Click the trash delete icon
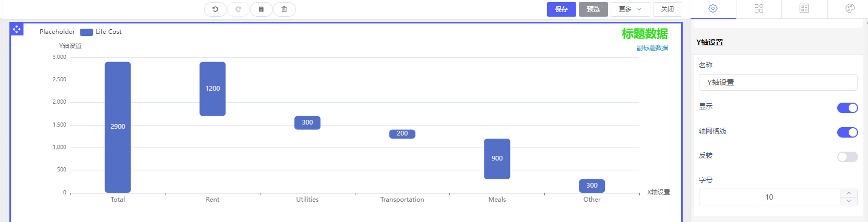The height and width of the screenshot is (222, 868). point(284,9)
